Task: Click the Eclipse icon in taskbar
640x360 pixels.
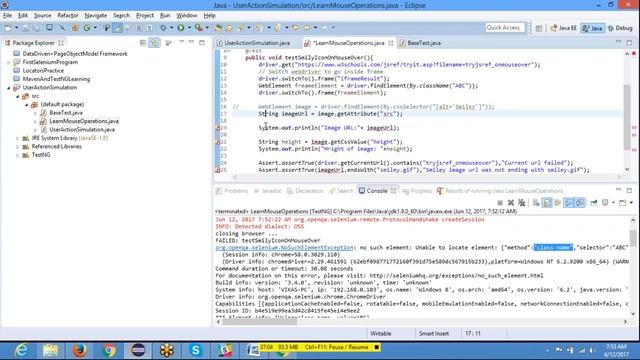Action: 138,350
